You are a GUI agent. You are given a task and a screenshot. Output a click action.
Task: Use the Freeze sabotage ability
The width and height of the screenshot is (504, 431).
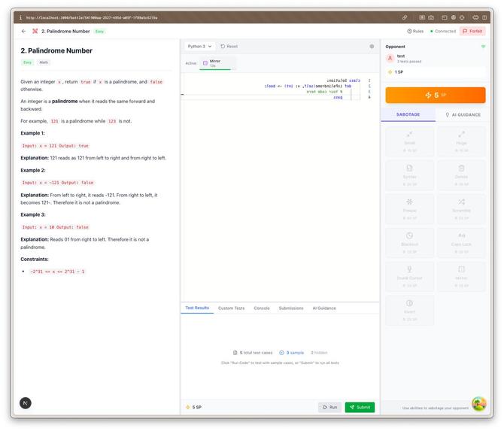coord(409,209)
